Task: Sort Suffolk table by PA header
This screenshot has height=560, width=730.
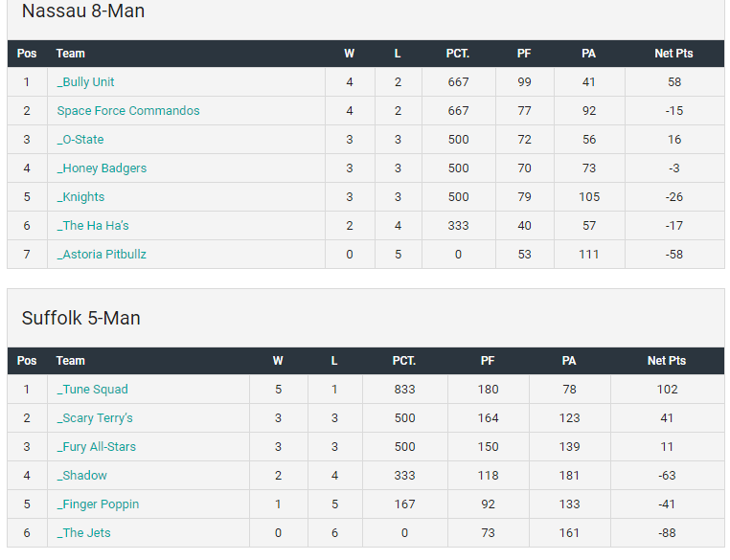Action: [569, 361]
